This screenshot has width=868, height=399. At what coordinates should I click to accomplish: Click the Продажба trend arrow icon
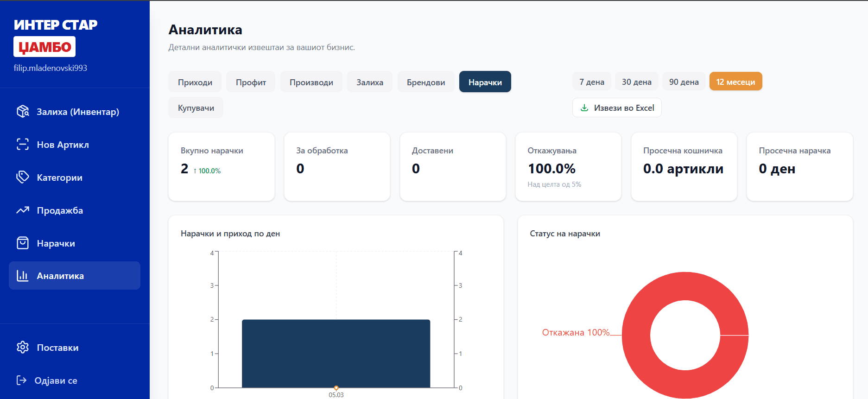point(23,210)
